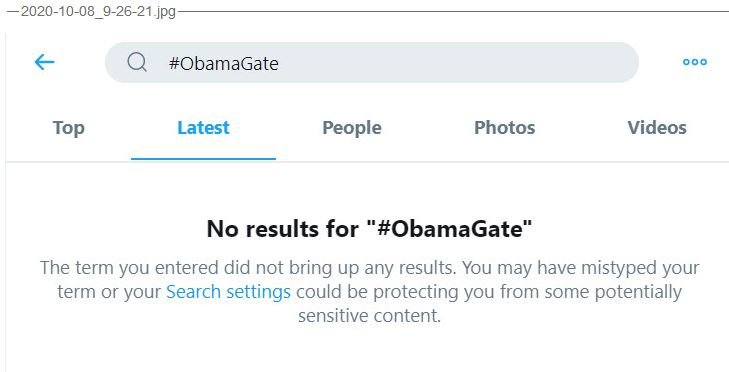Go back using the blue arrow
Screen dimensions: 729x372
pyautogui.click(x=45, y=62)
